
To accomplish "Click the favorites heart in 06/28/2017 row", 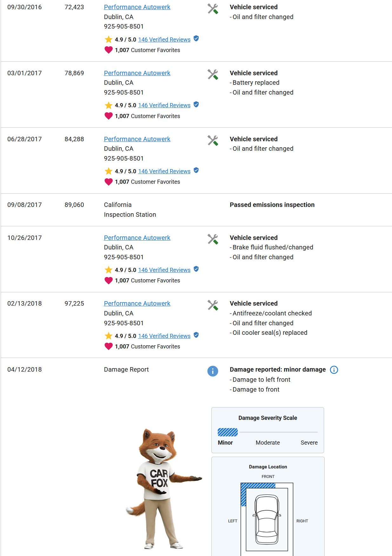I will (109, 182).
